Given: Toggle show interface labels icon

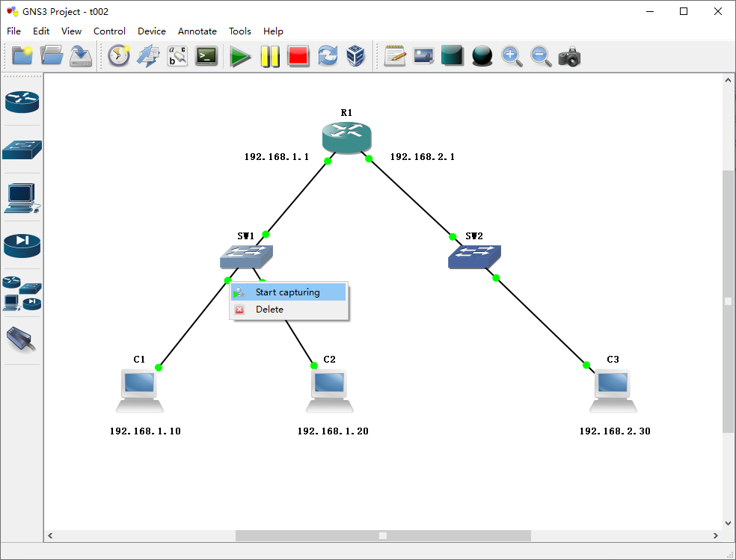Looking at the screenshot, I should pyautogui.click(x=148, y=56).
